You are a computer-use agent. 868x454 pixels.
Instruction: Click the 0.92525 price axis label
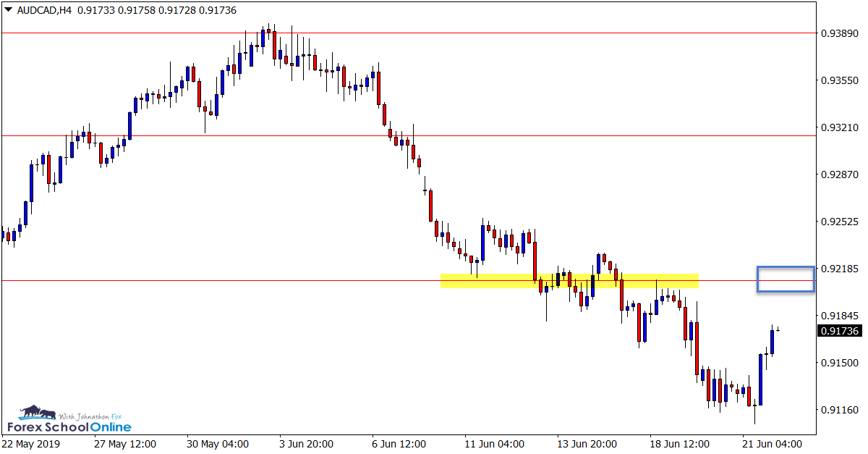point(841,222)
